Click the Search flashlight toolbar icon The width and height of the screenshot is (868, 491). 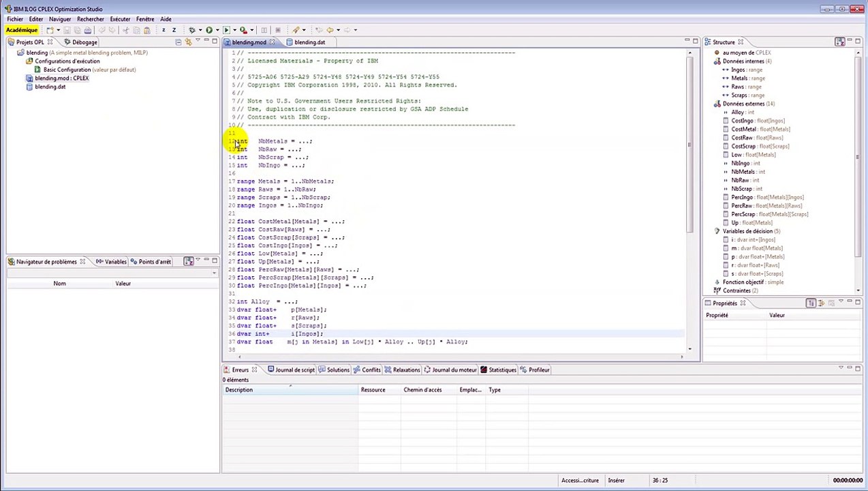coord(295,30)
